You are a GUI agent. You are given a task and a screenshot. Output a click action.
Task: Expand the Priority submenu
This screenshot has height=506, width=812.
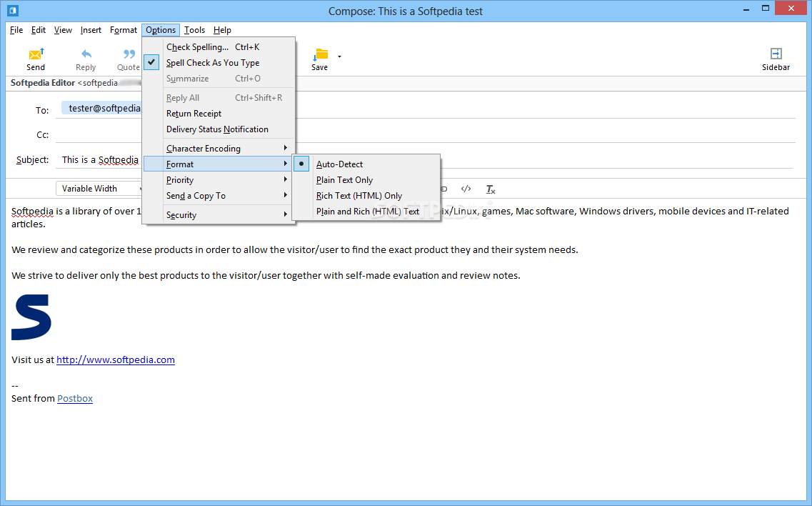tap(219, 180)
